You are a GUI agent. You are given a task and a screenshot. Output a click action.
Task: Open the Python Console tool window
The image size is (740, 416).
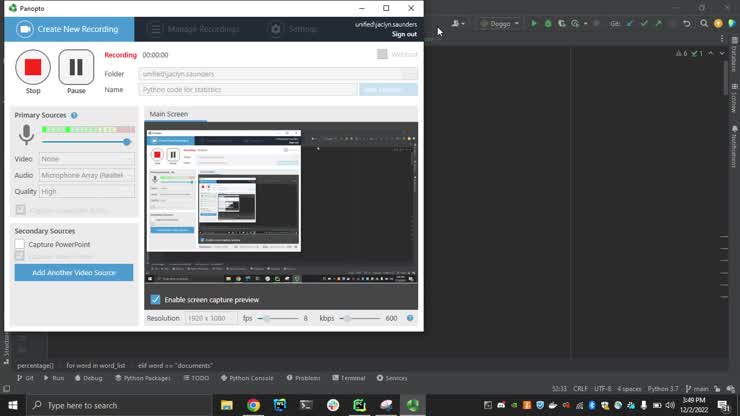point(247,378)
